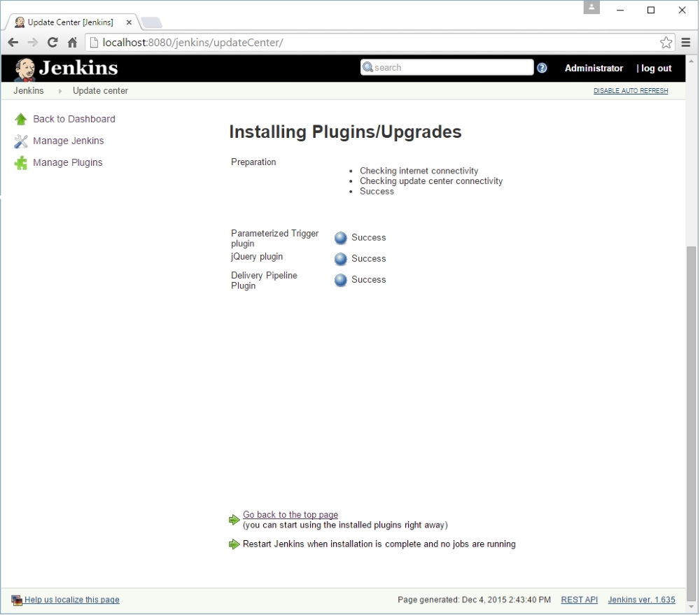Click the Manage Plugins puzzle piece icon
Viewport: 700px width, 615px height.
coord(20,163)
